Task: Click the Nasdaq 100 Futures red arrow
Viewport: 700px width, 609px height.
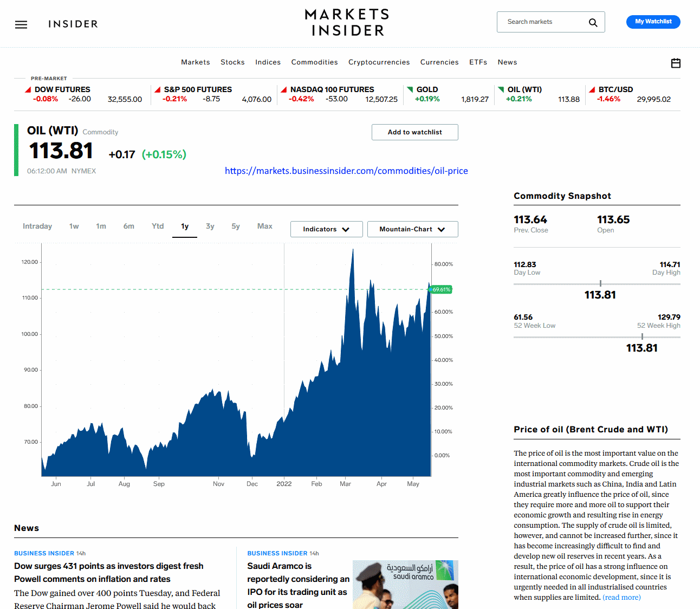Action: tap(284, 89)
